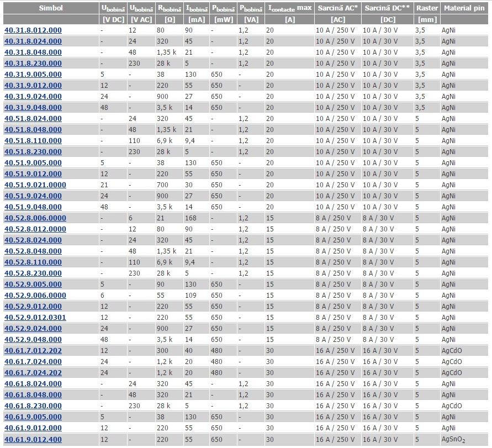Open part 40.52.9.012.0301
Image resolution: width=492 pixels, height=448 pixels.
click(35, 318)
